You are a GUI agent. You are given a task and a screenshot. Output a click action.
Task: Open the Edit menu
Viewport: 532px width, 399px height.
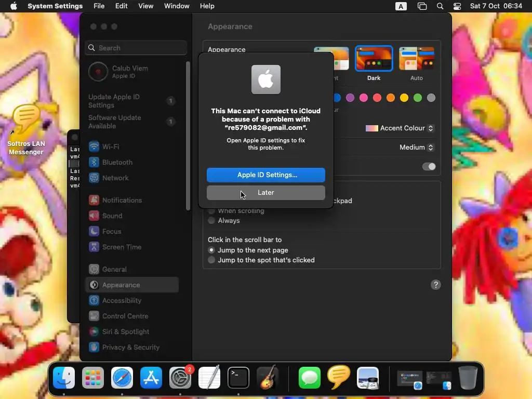121,6
